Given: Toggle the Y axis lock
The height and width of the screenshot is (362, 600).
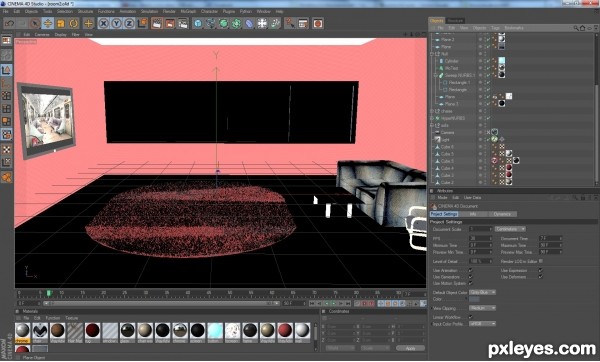Looking at the screenshot, I should [116, 24].
